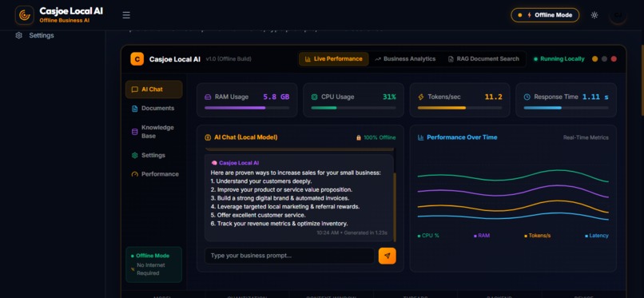Viewport: 644px width, 298px height.
Task: Click the 1.11 s response value
Action: (595, 97)
